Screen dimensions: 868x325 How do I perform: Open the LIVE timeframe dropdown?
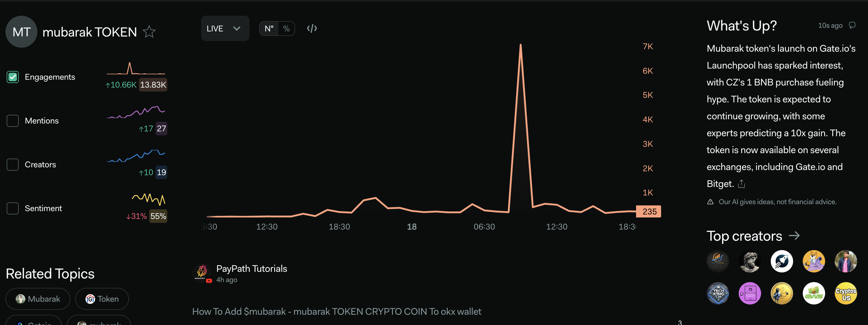225,28
